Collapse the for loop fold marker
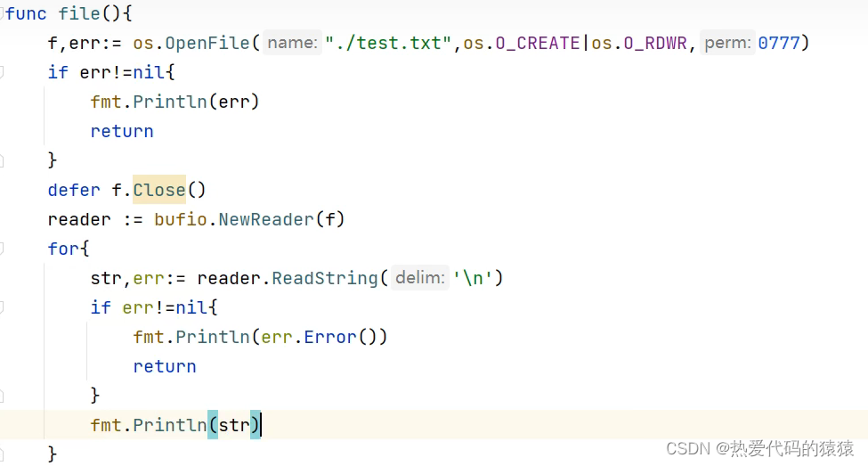Image resolution: width=868 pixels, height=466 pixels. (2, 249)
